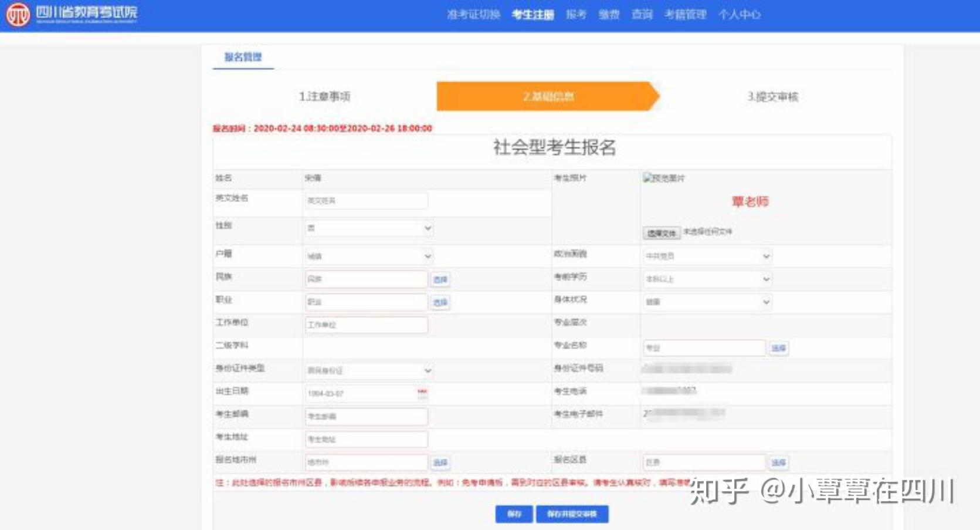Click the 英文姓名 input field
The width and height of the screenshot is (980, 530).
[x=366, y=200]
